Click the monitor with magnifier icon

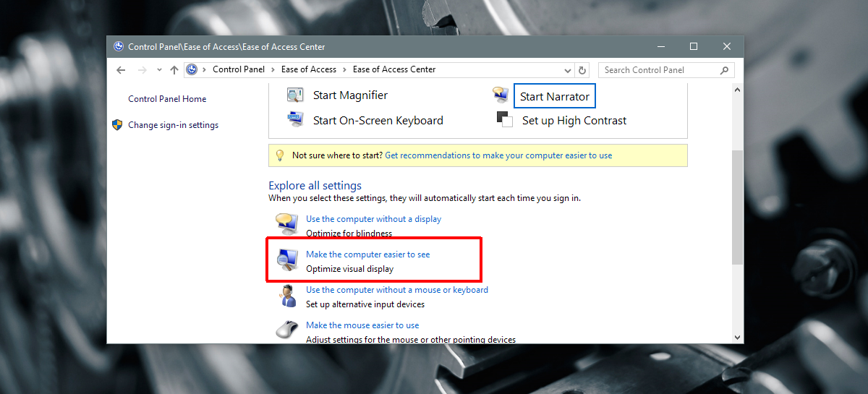287,260
